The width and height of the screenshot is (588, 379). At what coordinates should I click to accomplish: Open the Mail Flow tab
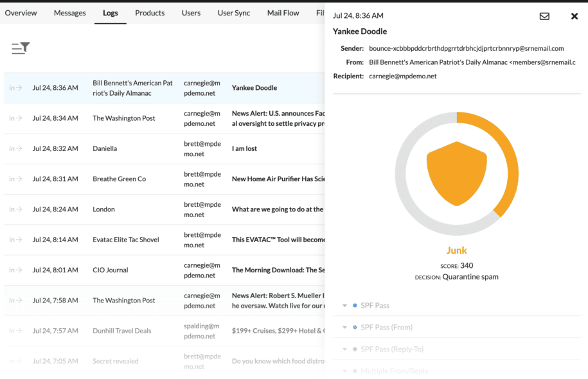coord(283,13)
